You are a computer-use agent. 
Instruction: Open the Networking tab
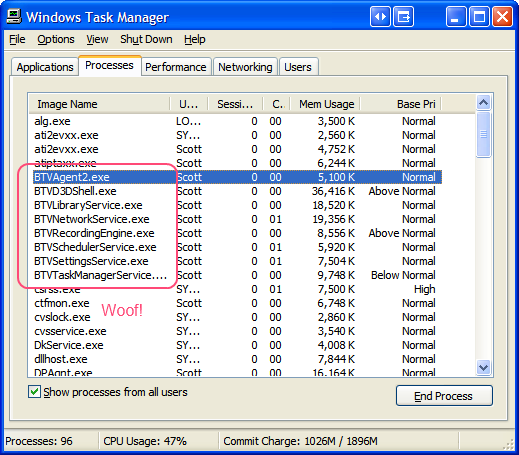pos(245,67)
